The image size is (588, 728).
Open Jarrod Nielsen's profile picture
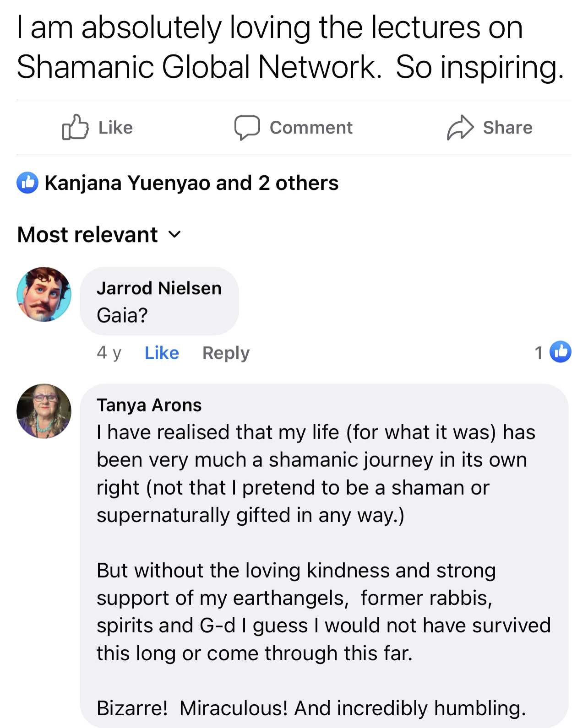(44, 294)
